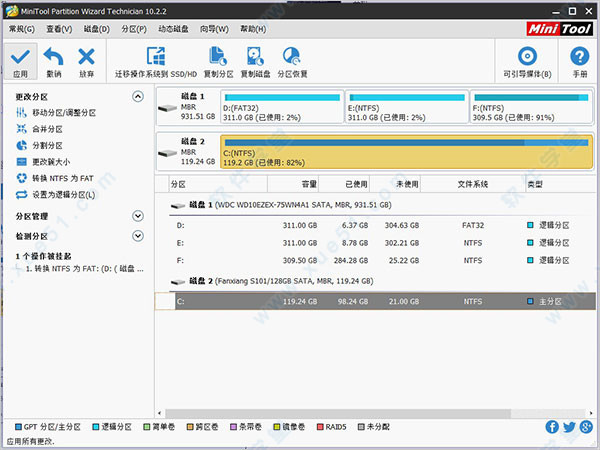The height and width of the screenshot is (450, 600).
Task: Select the D:(FAT32) partition block
Action: coord(282,107)
